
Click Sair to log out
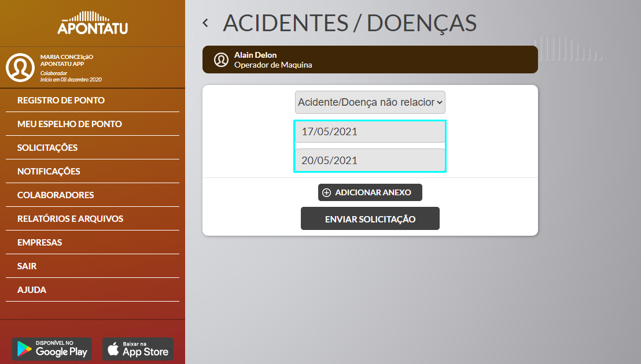93,266
